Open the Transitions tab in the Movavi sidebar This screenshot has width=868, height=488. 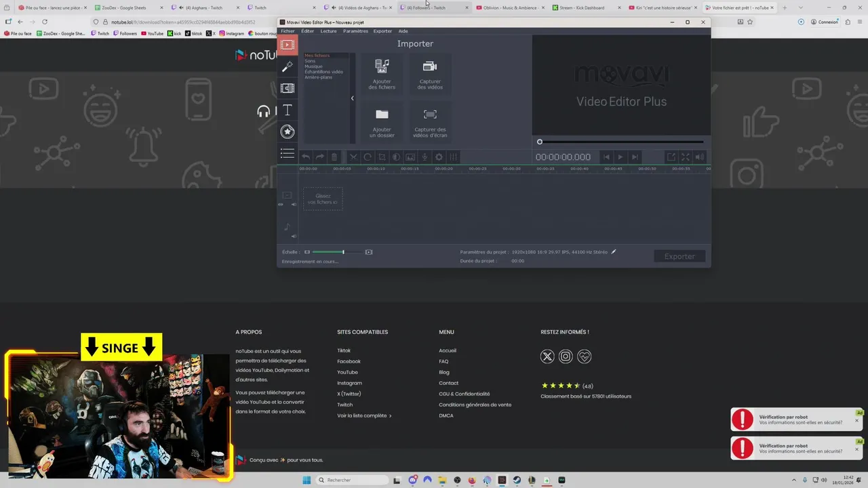288,88
